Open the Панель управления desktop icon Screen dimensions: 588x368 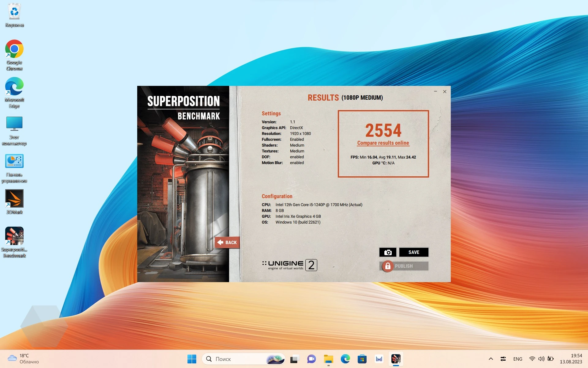pyautogui.click(x=14, y=168)
